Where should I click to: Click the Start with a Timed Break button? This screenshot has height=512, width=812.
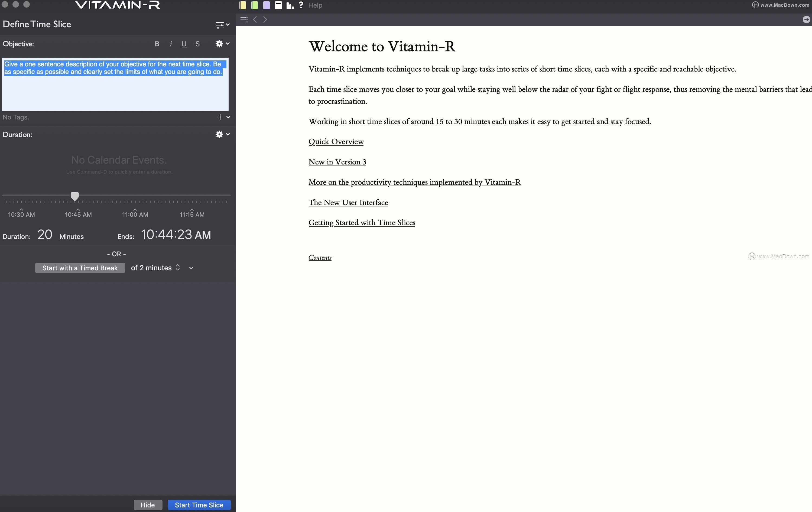point(80,268)
